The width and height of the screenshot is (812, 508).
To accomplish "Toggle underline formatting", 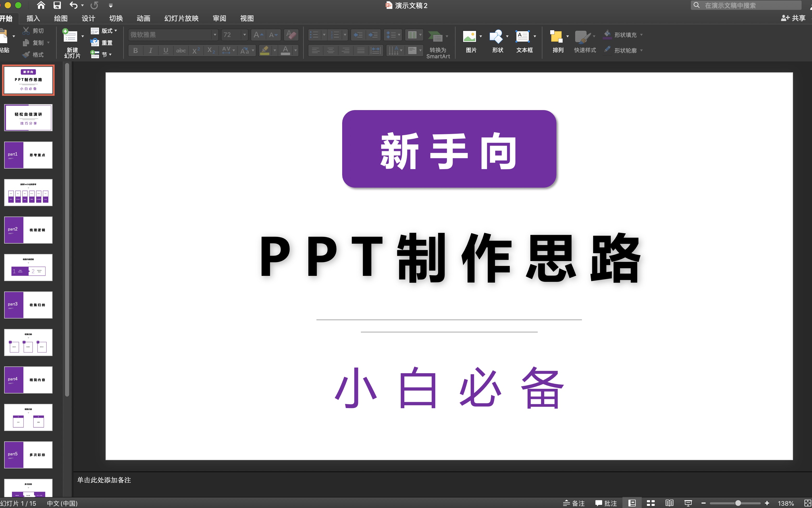I will click(x=166, y=50).
